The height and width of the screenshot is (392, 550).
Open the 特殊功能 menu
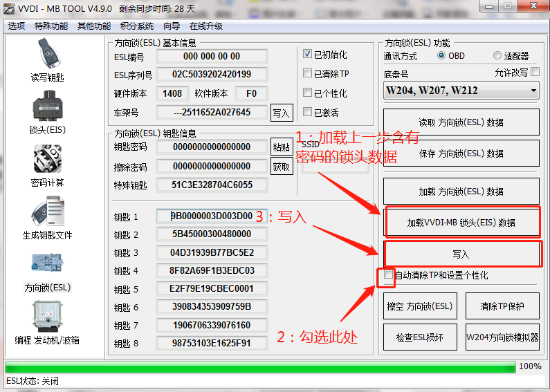tap(51, 26)
